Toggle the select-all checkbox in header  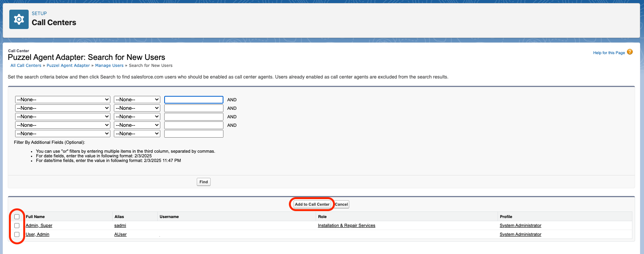click(17, 217)
